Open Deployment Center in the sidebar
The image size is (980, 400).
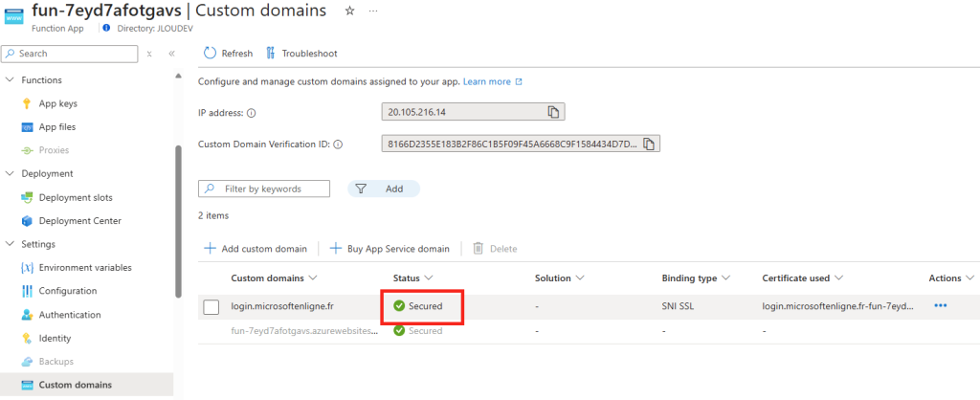pyautogui.click(x=80, y=221)
